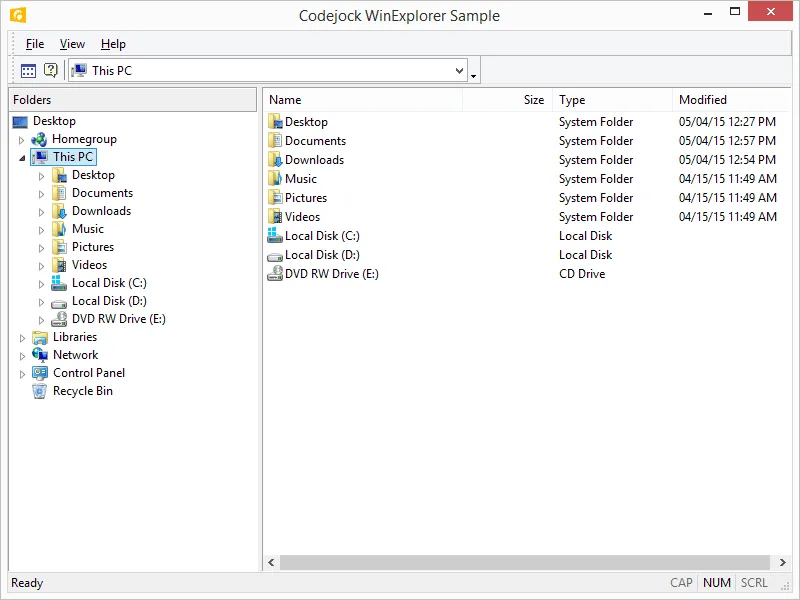Sort by the Type column header
Viewport: 800px width, 600px height.
click(x=613, y=100)
